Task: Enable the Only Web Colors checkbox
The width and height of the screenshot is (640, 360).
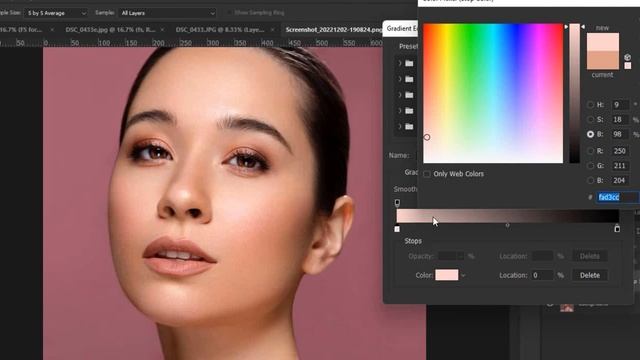Action: (x=427, y=174)
